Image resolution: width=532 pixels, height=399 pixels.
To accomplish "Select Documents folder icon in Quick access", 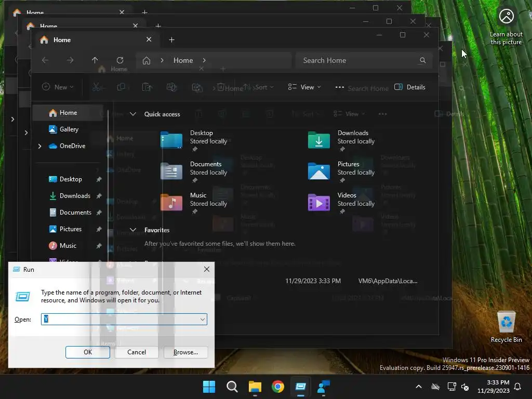I will [171, 171].
